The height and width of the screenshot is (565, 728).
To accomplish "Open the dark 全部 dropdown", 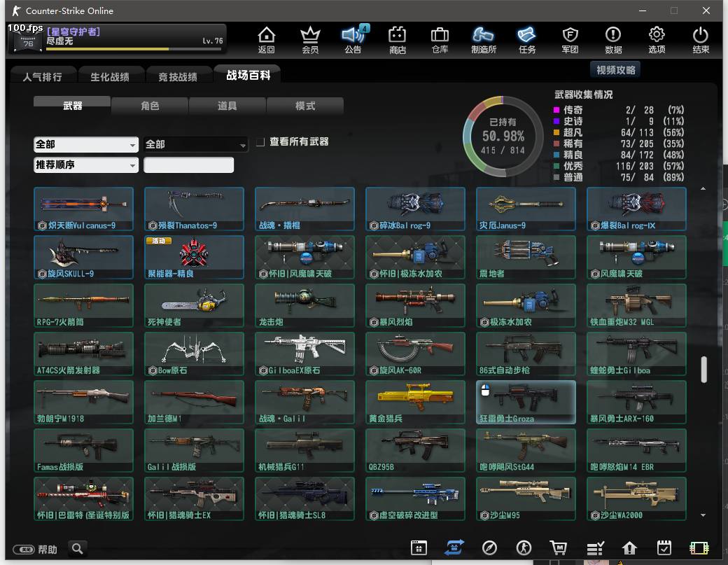I will (195, 144).
